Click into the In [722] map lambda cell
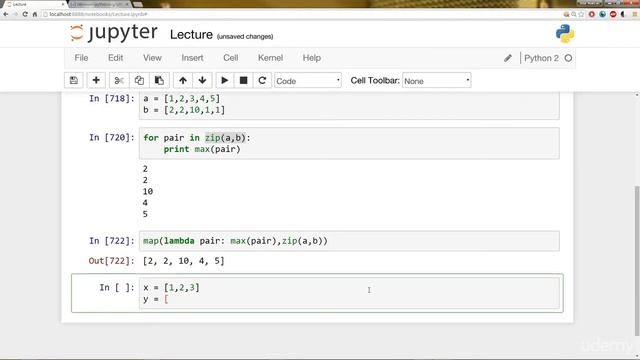This screenshot has width=640, height=360. (349, 241)
